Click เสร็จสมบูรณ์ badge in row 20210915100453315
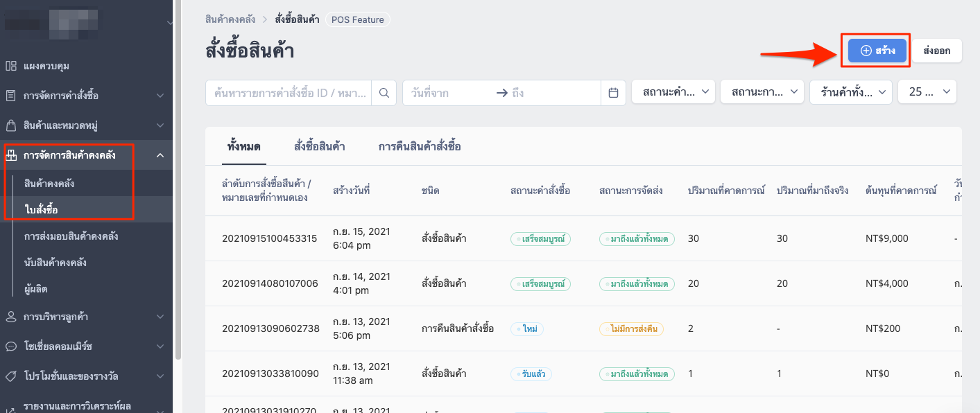The height and width of the screenshot is (413, 980). [540, 239]
